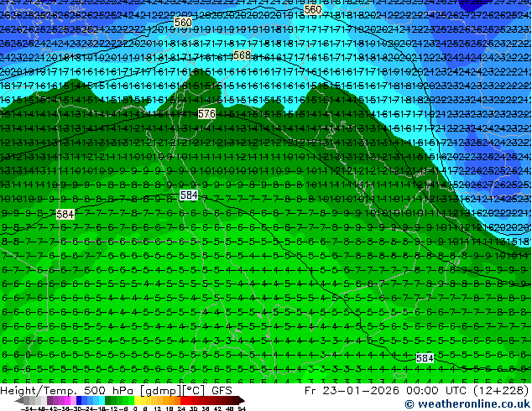Click the (12+228) forecast hour text

(x=501, y=391)
